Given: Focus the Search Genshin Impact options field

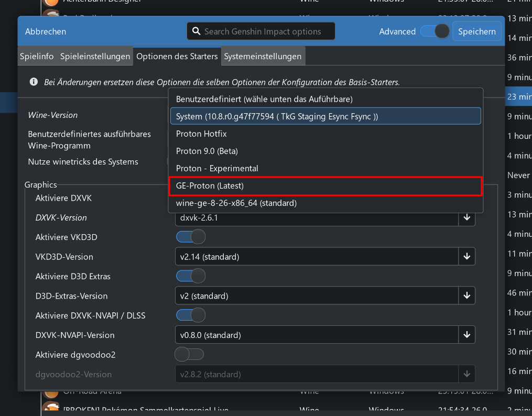Looking at the screenshot, I should point(260,31).
